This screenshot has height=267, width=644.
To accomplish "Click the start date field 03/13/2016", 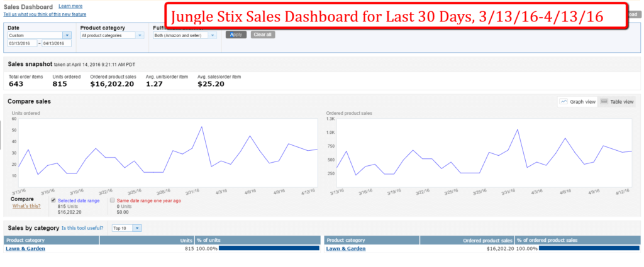I will (21, 43).
